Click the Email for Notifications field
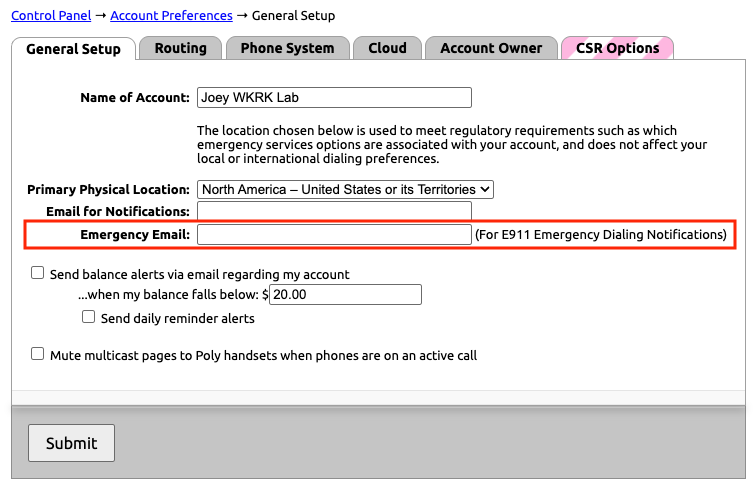Screen dimensions: 753x491 (x=334, y=211)
